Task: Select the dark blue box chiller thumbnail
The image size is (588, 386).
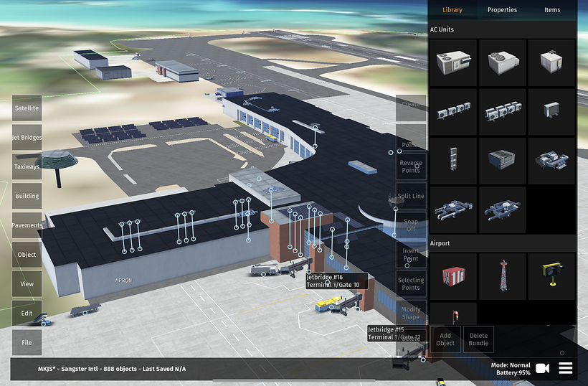Action: click(503, 161)
